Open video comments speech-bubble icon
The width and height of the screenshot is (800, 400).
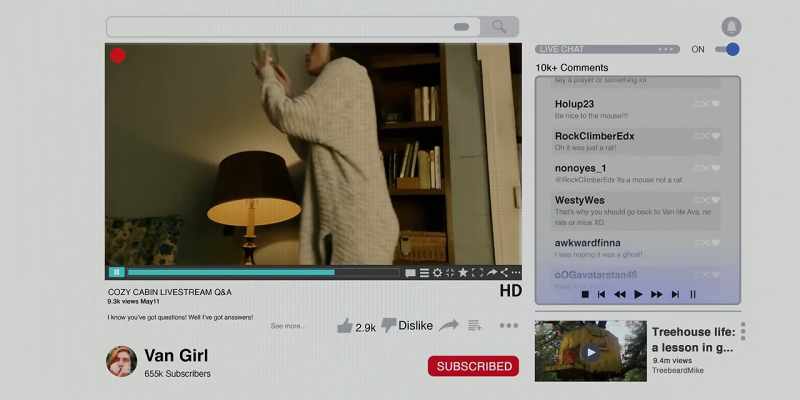pos(410,273)
